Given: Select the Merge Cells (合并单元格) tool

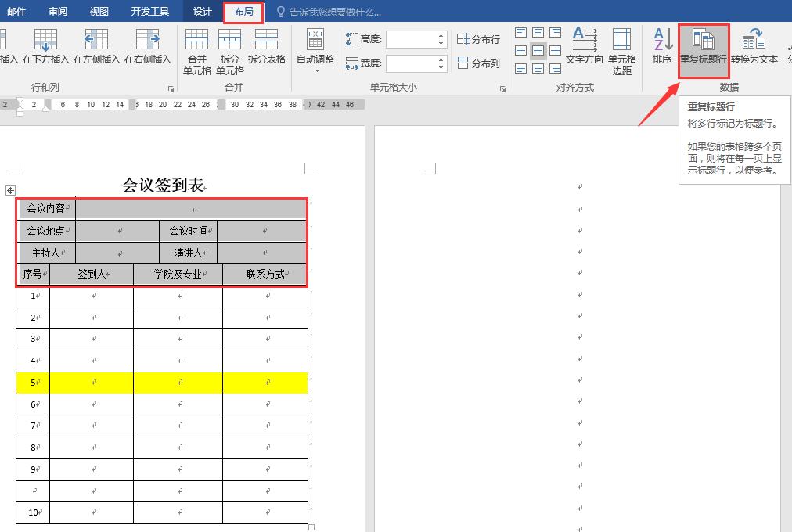Looking at the screenshot, I should pos(196,49).
